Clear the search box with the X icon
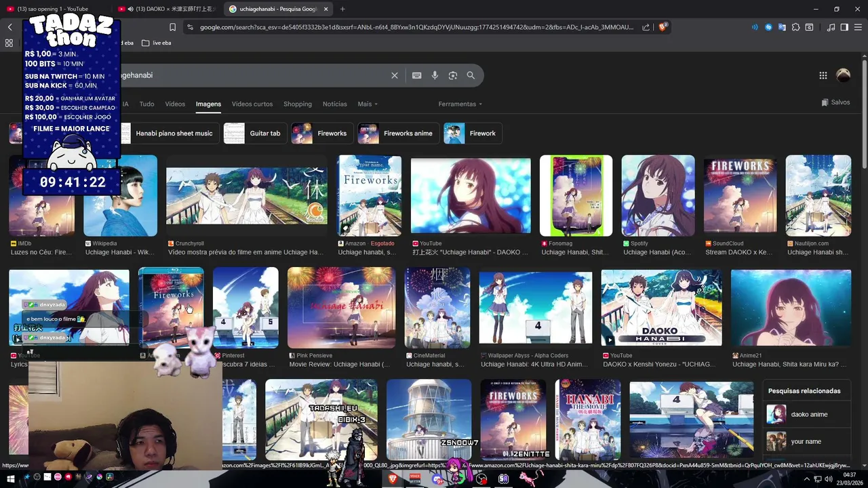Image resolution: width=868 pixels, height=488 pixels. [x=395, y=75]
